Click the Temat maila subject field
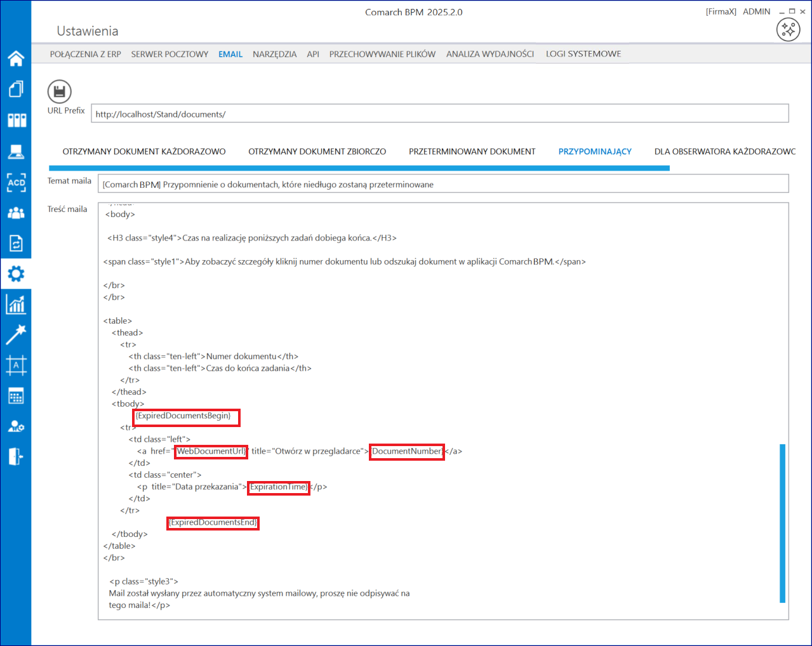This screenshot has height=646, width=812. 443,185
